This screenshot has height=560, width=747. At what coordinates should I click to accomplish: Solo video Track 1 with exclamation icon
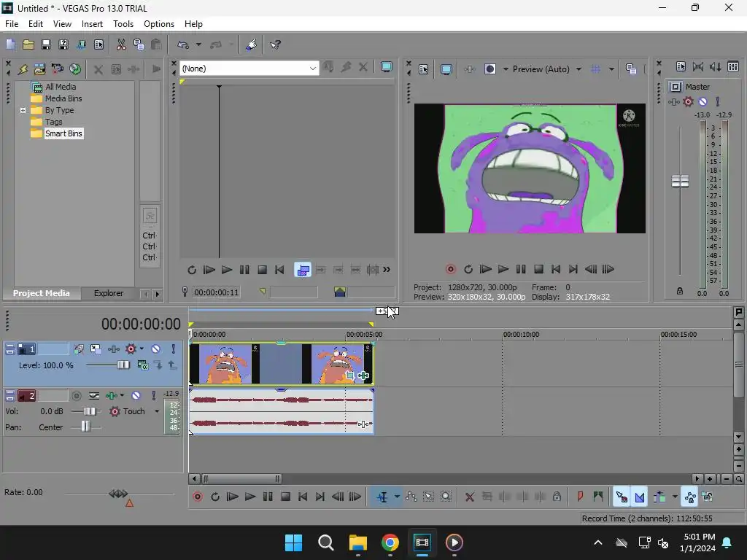[x=174, y=349]
